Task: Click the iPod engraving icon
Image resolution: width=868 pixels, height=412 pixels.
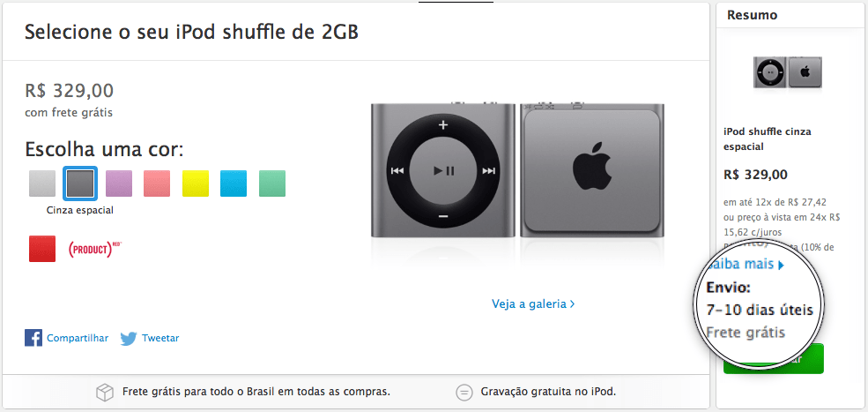Action: pos(464,392)
